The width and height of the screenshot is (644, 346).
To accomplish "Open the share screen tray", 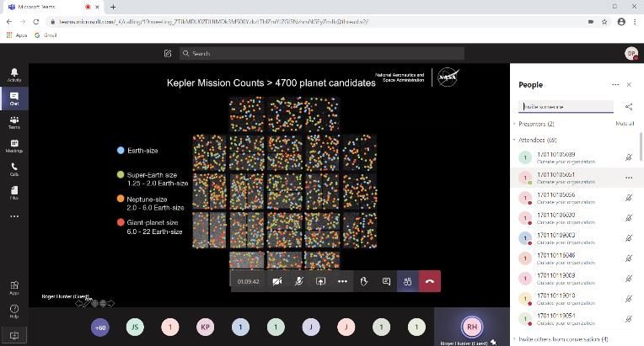I will click(320, 281).
